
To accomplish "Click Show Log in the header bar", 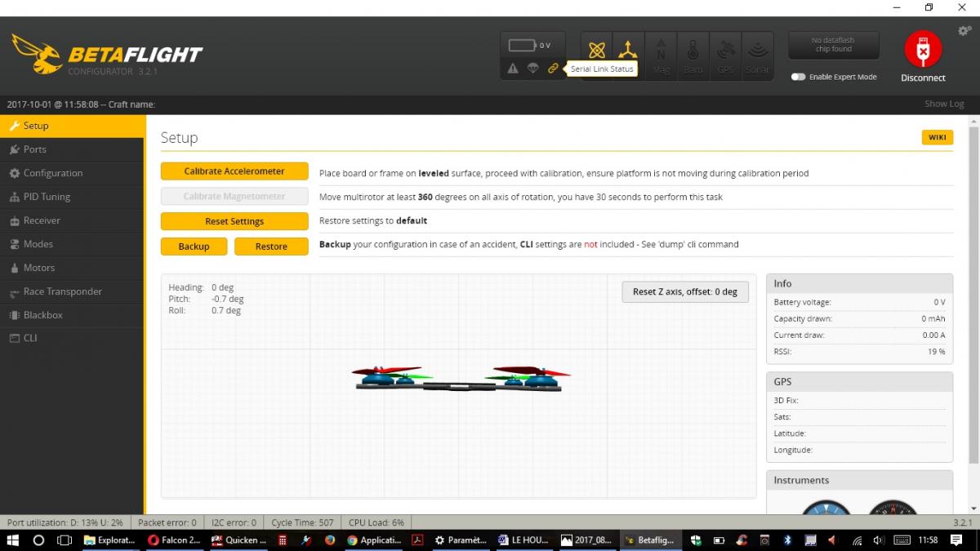I will (x=943, y=104).
